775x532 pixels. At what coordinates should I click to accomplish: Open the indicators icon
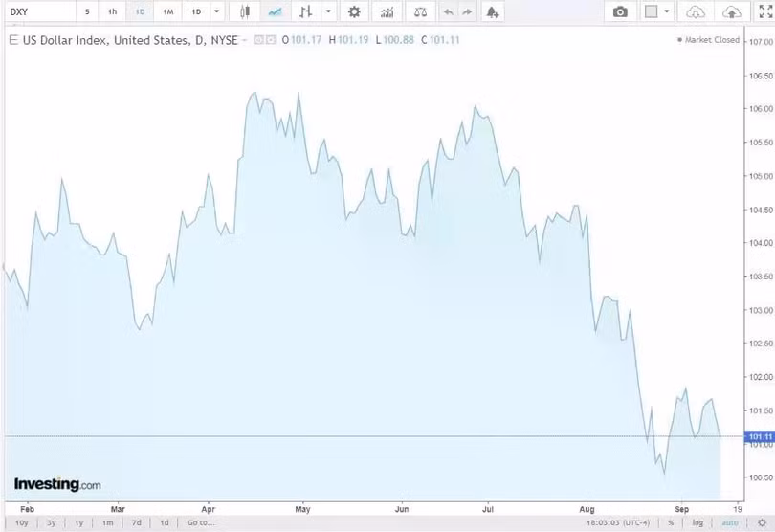[x=387, y=11]
